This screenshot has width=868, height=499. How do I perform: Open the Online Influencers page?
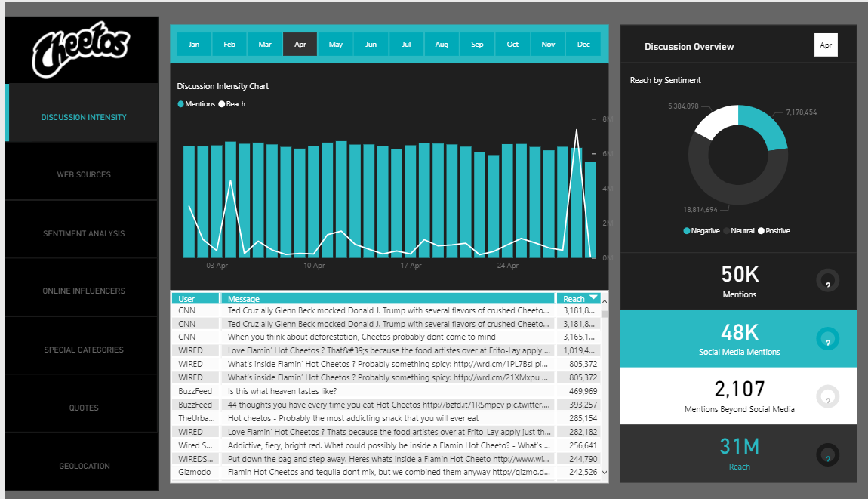point(82,288)
